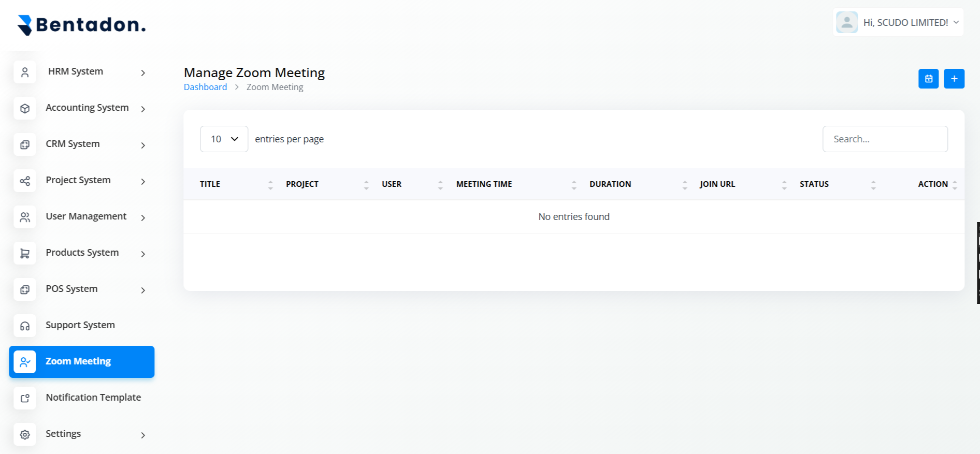The width and height of the screenshot is (980, 454).
Task: Click the user avatar icon
Action: click(847, 22)
